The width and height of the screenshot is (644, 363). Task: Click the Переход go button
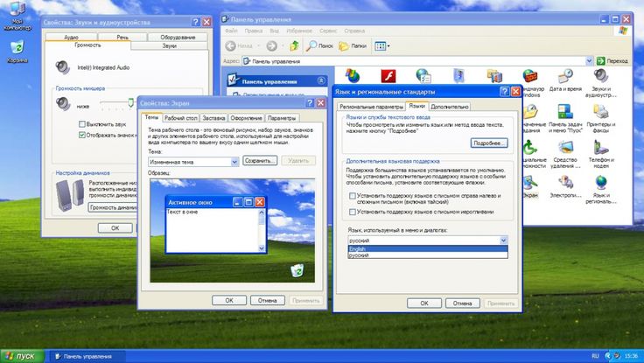(612, 60)
